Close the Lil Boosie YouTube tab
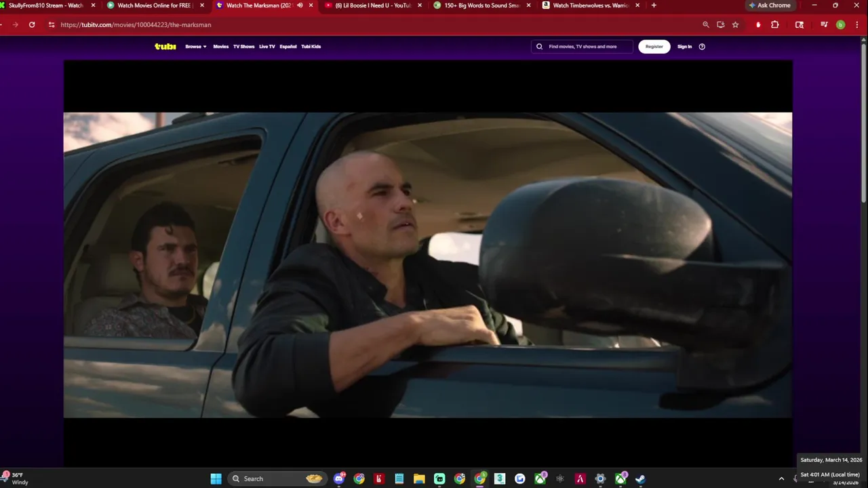 (x=420, y=5)
